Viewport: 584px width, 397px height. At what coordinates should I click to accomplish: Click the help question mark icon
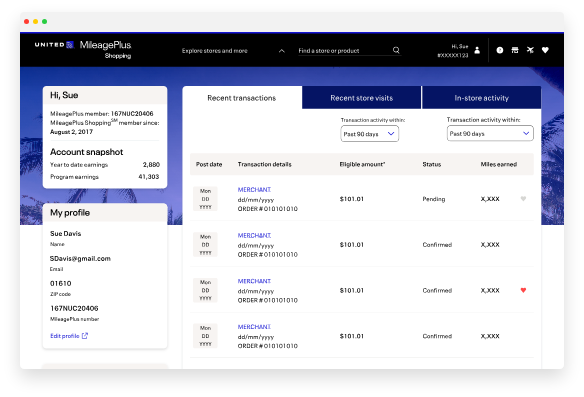click(500, 50)
